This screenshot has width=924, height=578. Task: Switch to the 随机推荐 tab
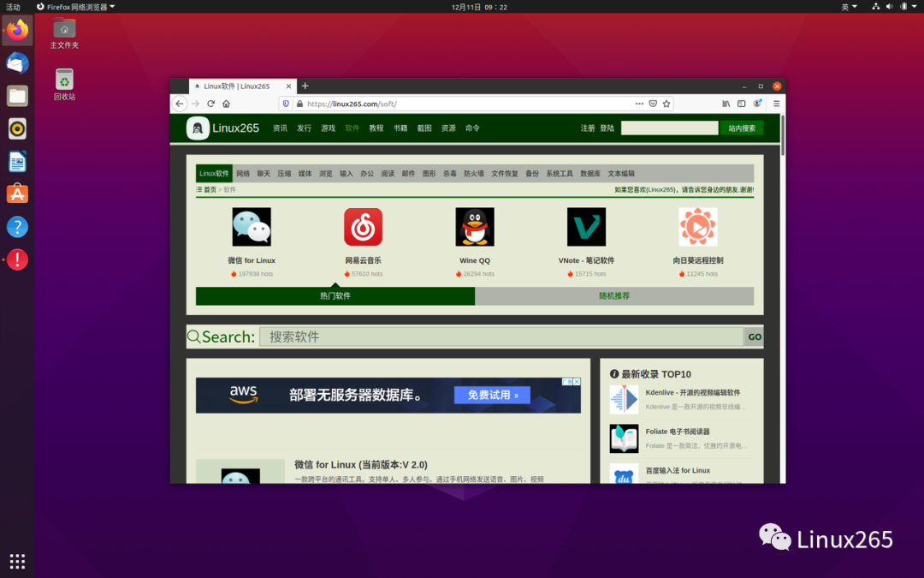pyautogui.click(x=614, y=296)
